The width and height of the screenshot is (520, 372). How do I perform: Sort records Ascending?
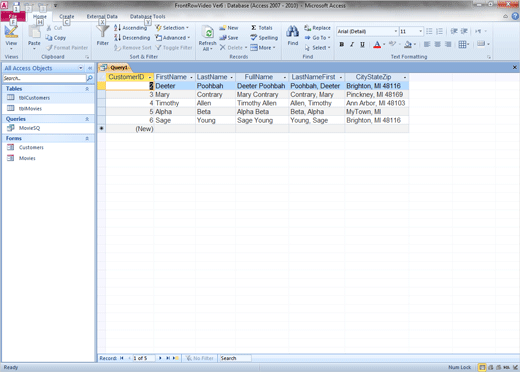click(x=130, y=28)
